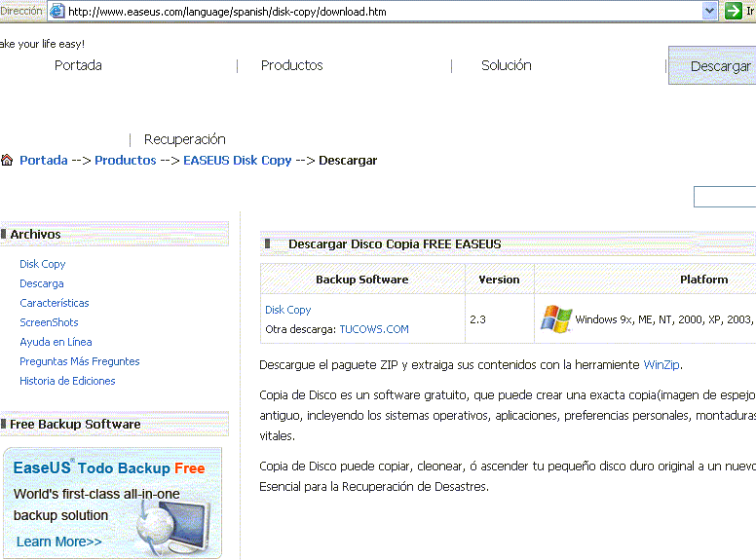Image resolution: width=756 pixels, height=560 pixels.
Task: Click the Disk Copy download link in table
Action: click(x=287, y=310)
